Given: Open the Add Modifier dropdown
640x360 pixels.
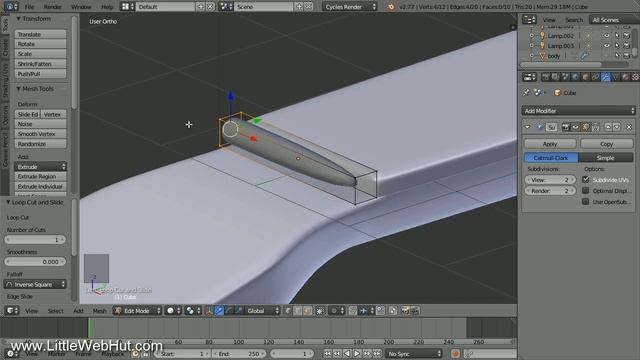Looking at the screenshot, I should [x=578, y=111].
